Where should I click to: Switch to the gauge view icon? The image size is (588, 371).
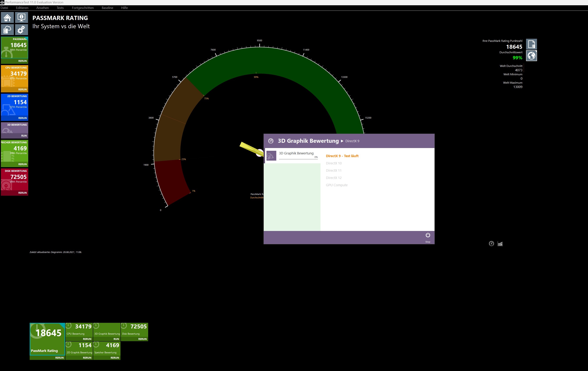(x=491, y=244)
